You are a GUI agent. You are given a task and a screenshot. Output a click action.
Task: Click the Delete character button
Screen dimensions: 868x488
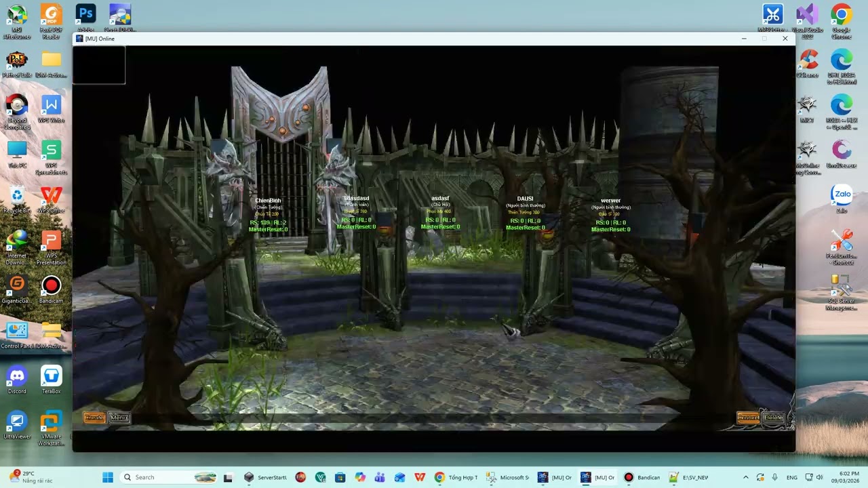point(773,418)
